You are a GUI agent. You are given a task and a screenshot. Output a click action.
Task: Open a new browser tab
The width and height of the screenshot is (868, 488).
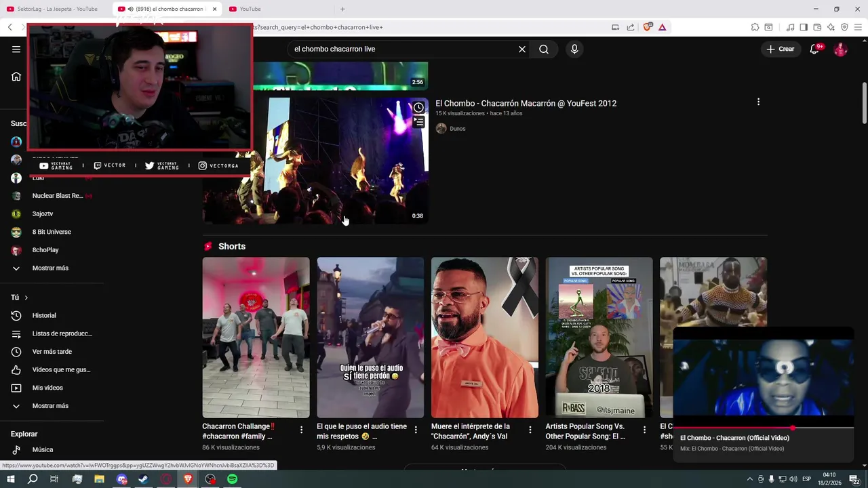click(x=342, y=9)
